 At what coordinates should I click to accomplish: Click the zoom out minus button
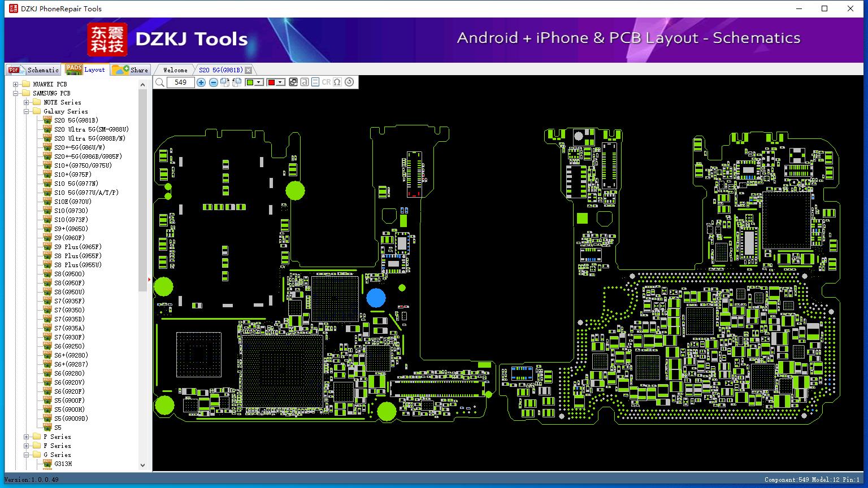pyautogui.click(x=213, y=82)
